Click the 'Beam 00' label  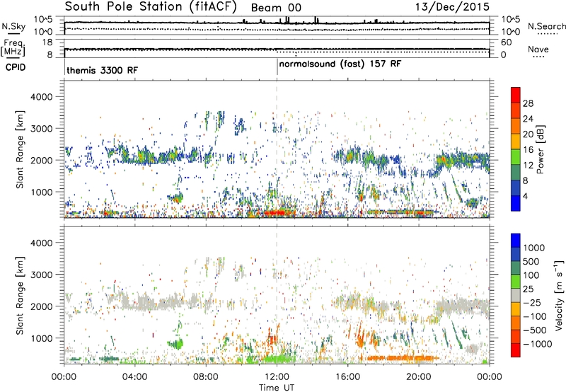pos(276,8)
